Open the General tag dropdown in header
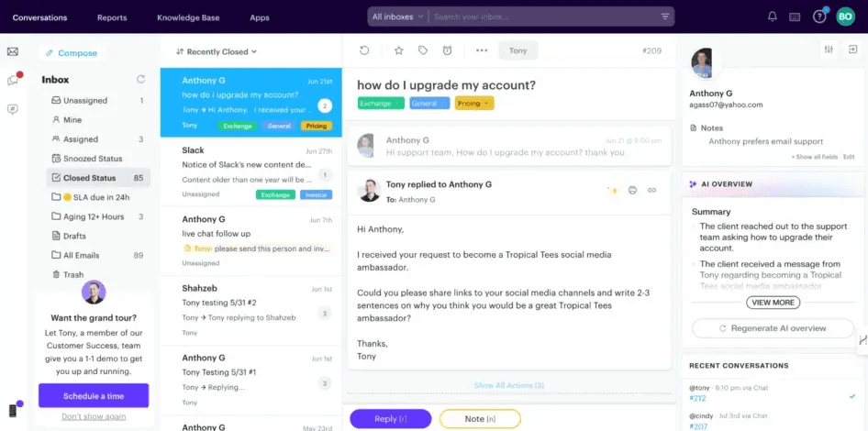 click(429, 104)
